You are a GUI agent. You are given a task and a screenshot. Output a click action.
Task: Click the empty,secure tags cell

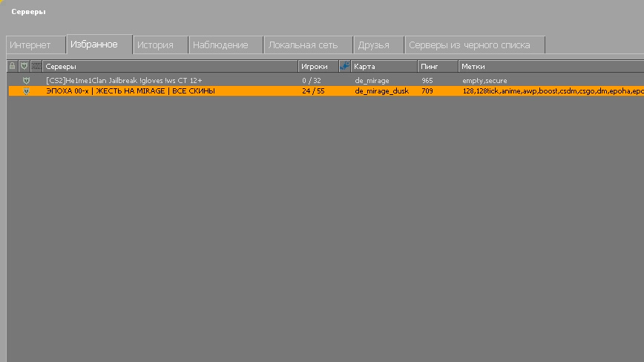point(484,81)
